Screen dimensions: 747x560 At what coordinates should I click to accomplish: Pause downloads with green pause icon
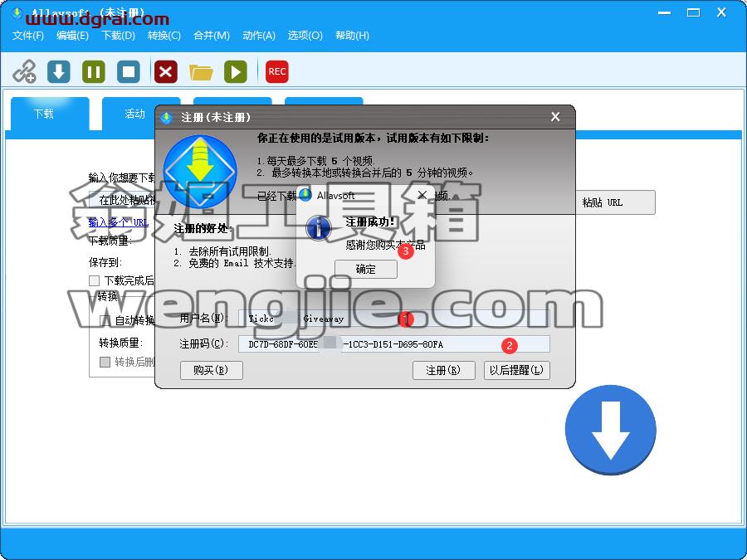[x=94, y=71]
